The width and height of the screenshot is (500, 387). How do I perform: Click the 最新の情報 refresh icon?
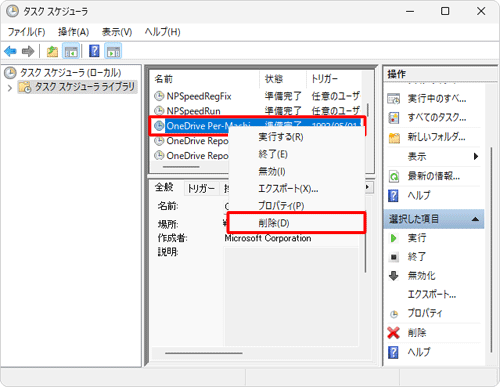(394, 176)
